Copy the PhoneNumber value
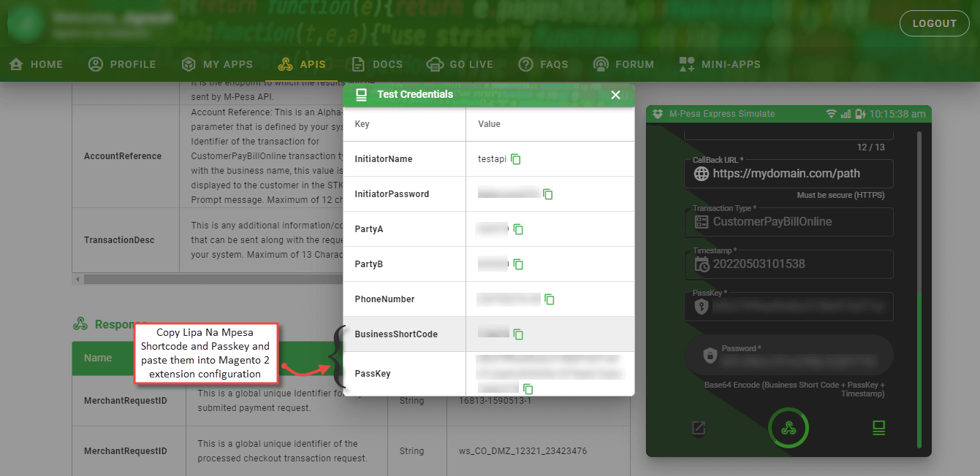980x476 pixels. pos(550,299)
